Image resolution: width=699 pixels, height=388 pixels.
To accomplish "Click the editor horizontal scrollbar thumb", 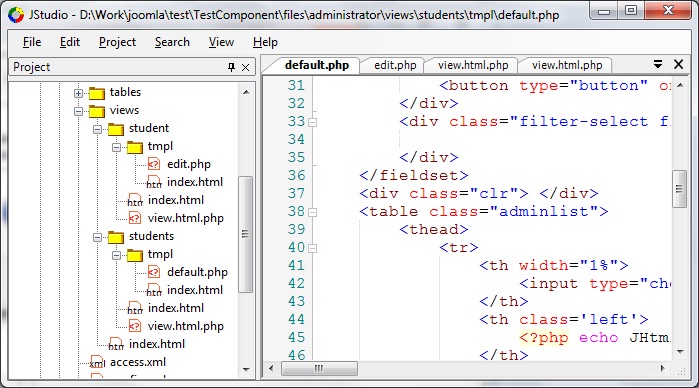I will [x=319, y=368].
